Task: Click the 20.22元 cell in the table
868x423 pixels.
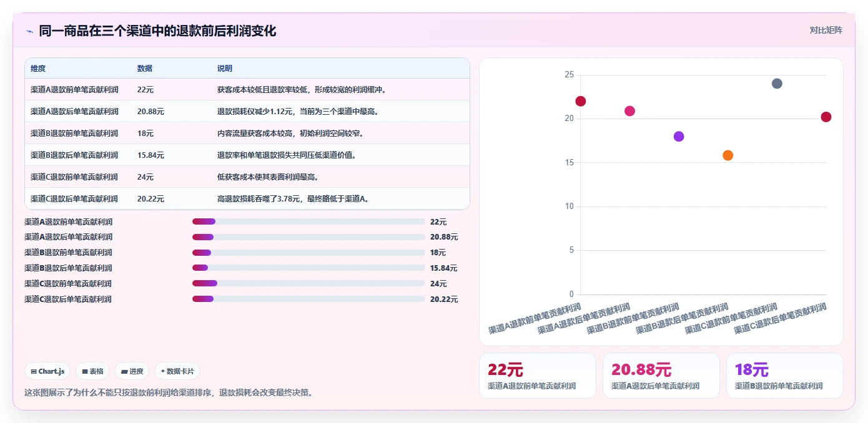Action: (150, 199)
